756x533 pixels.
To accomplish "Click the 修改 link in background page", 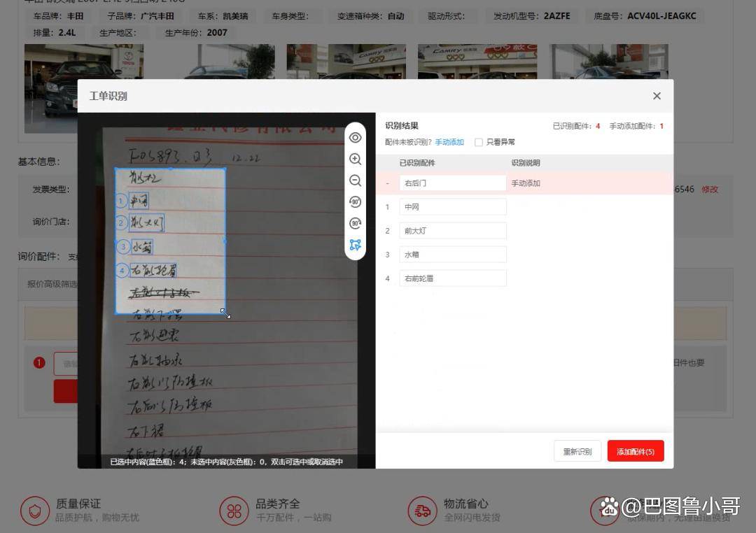I will point(710,190).
